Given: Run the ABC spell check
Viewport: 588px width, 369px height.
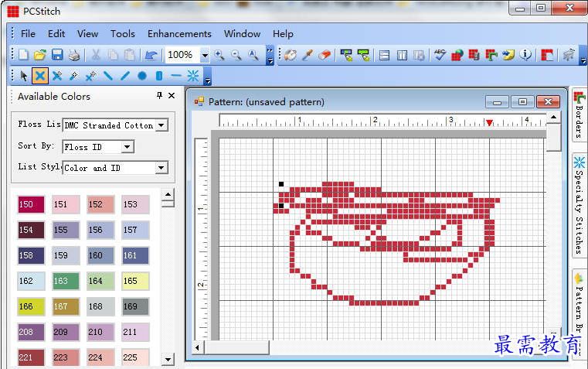Looking at the screenshot, I should [x=440, y=55].
